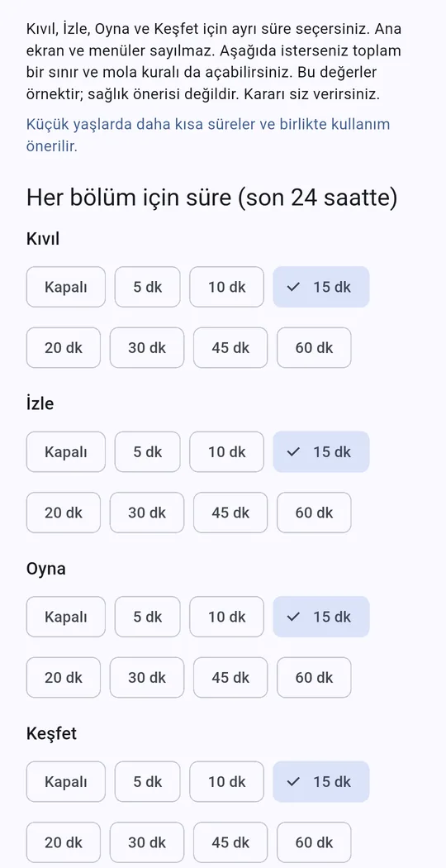Select 60 dk under Oyna
This screenshot has width=446, height=868.
[314, 678]
